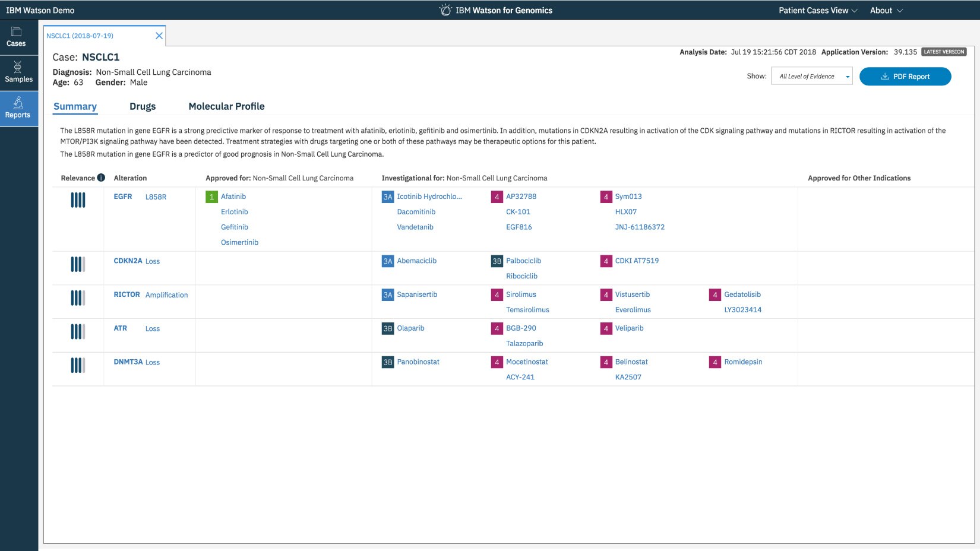This screenshot has width=980, height=551.
Task: Select the Reports microscope icon in sidebar
Action: pos(18,103)
